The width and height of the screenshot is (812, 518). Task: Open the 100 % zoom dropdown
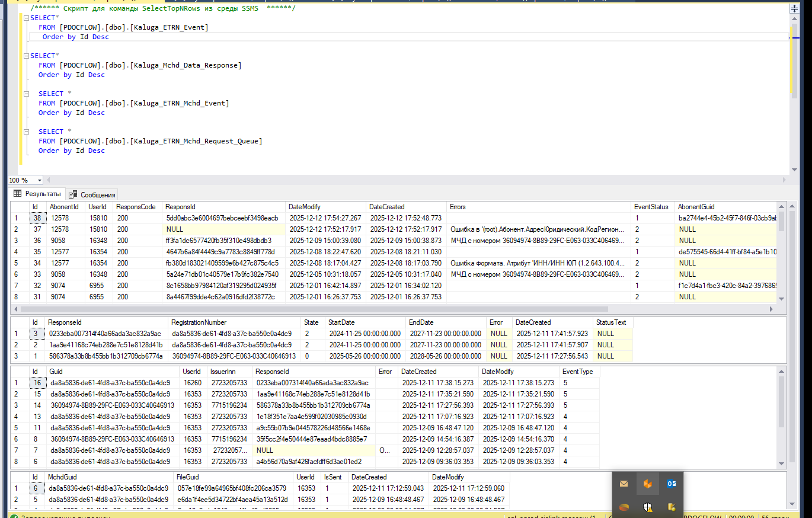tap(40, 180)
